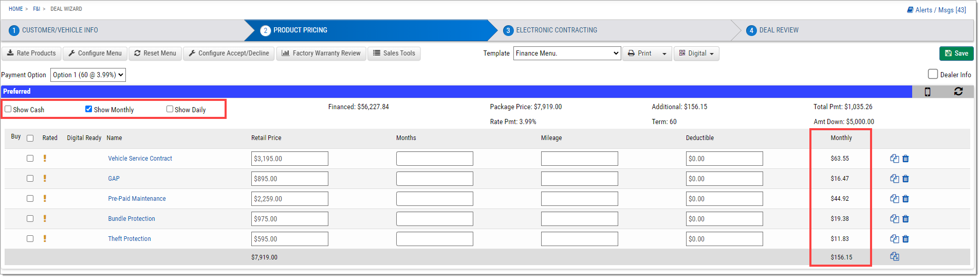Toggle the Buy all header checkbox

click(30, 138)
